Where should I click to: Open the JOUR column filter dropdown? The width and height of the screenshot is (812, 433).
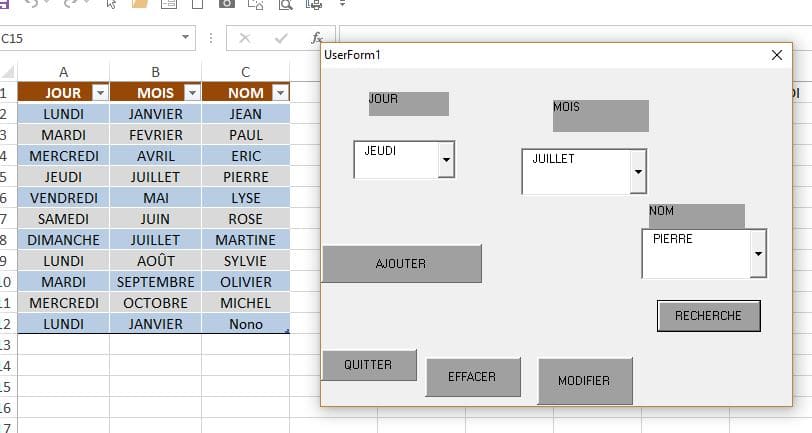point(100,93)
